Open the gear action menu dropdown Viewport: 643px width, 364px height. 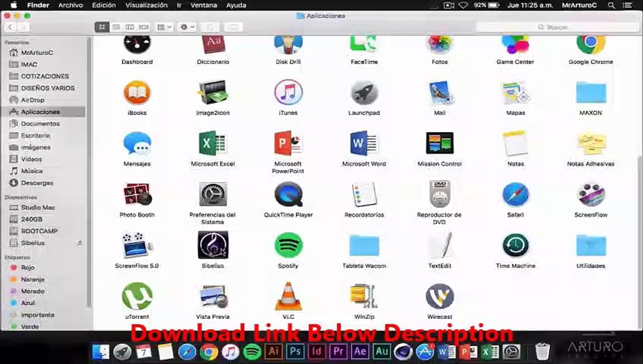tap(187, 27)
